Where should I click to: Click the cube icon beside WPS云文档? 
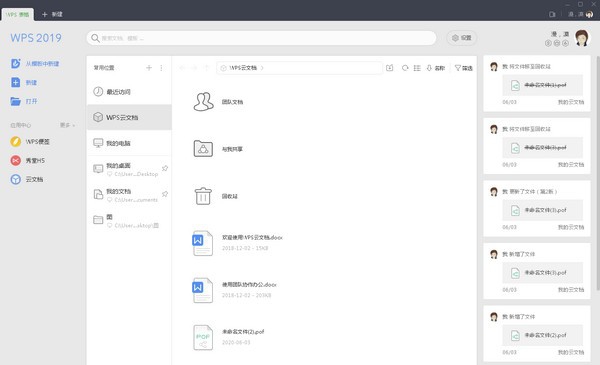98,117
